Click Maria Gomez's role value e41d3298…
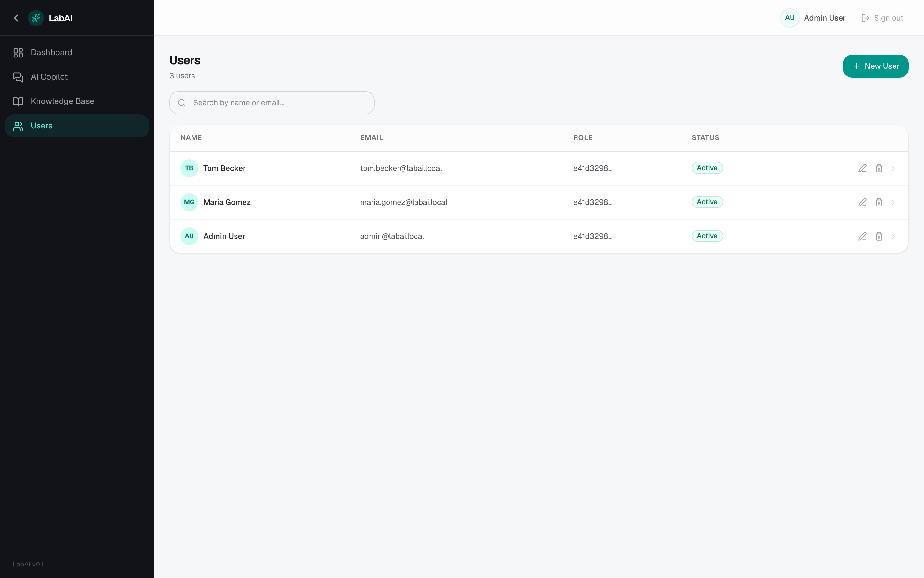 [593, 202]
